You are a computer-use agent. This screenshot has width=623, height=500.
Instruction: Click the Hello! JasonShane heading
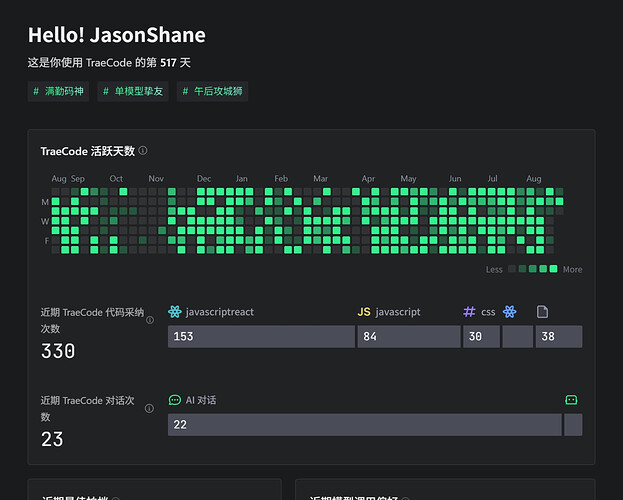[117, 35]
